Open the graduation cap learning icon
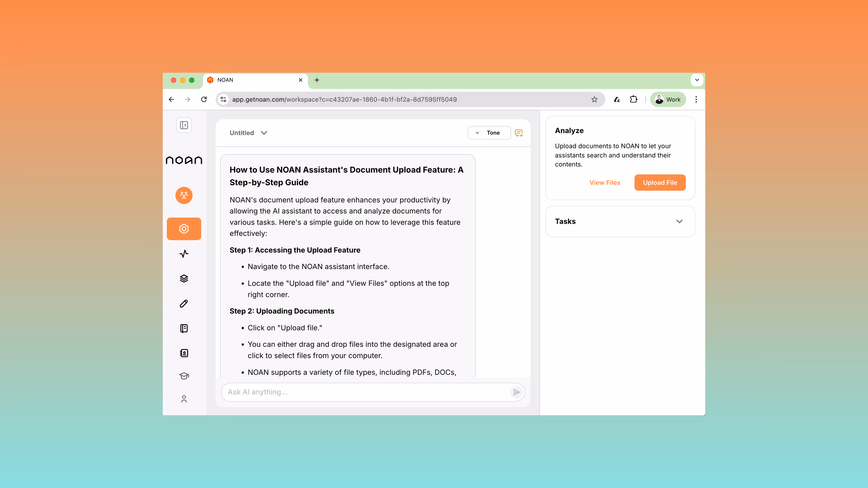868x488 pixels. coord(184,376)
